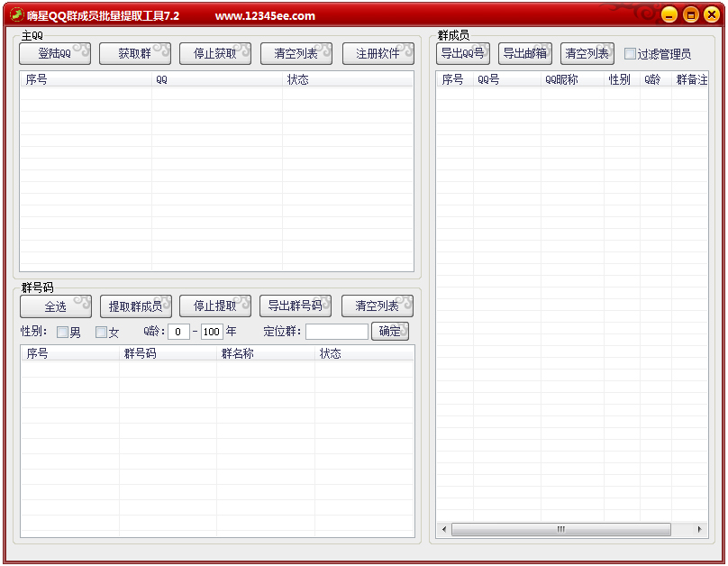Screen dimensions: 728x566
Task: Click 停止获取 to stop fetching groups
Action: click(x=215, y=54)
